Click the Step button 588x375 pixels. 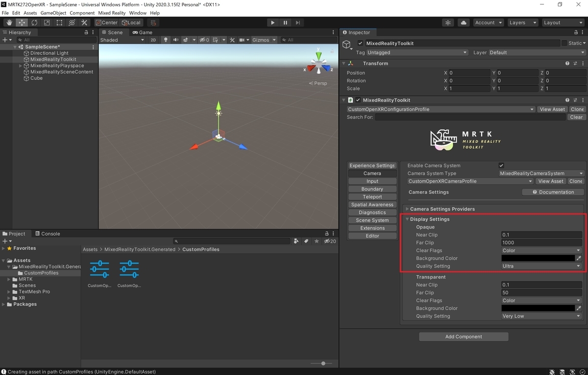click(298, 23)
